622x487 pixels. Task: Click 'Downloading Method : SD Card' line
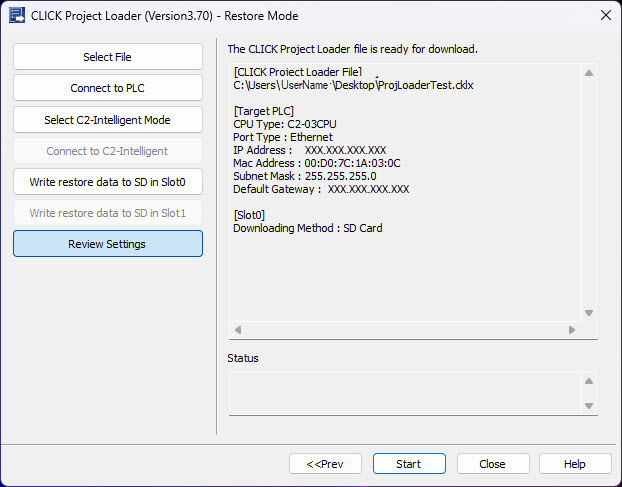307,228
